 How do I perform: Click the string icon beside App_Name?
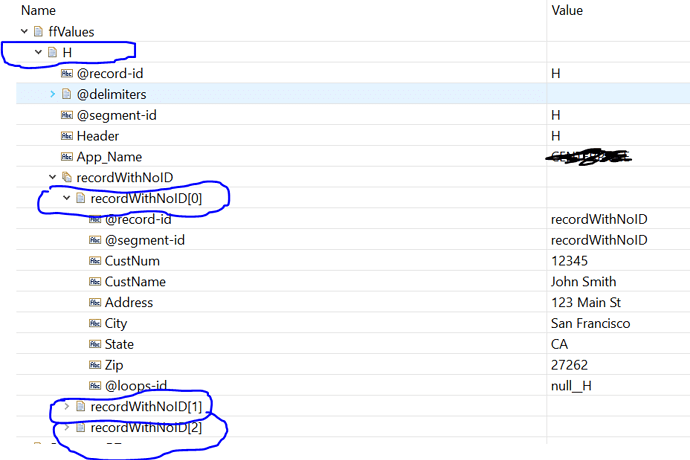(67, 157)
